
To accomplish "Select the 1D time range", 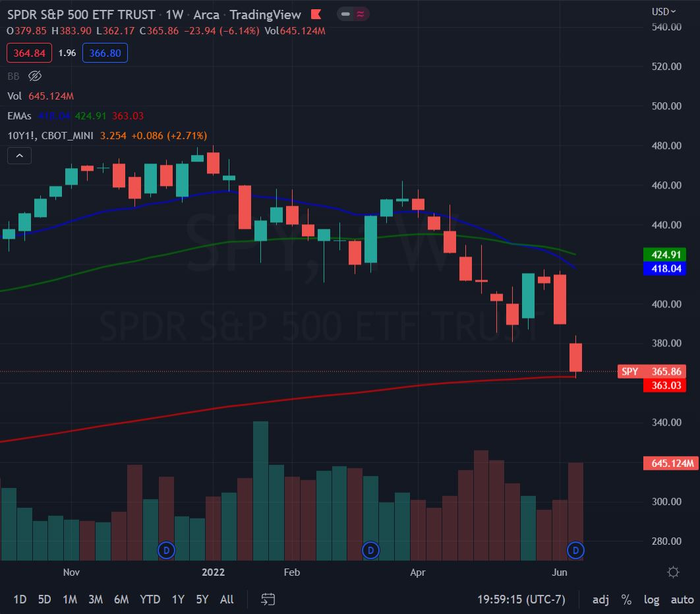I will pyautogui.click(x=20, y=599).
